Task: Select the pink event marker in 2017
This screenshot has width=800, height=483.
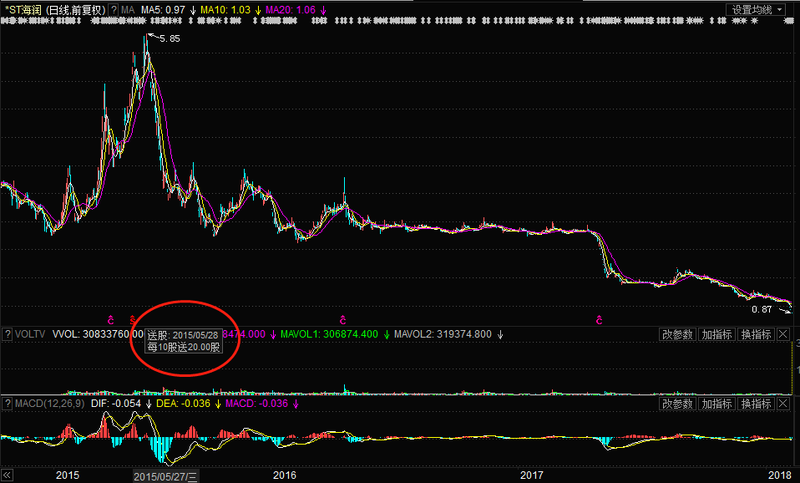Action: point(599,320)
